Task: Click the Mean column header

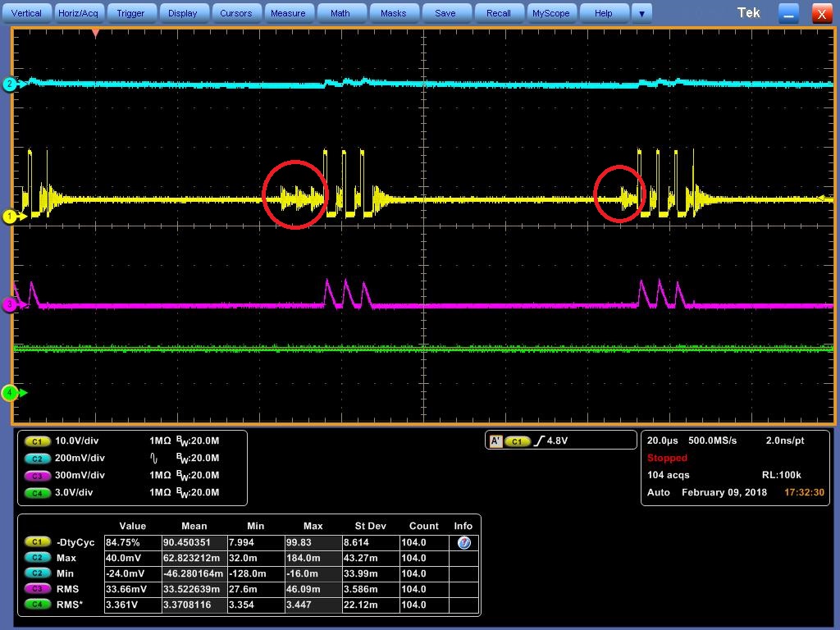Action: [194, 526]
